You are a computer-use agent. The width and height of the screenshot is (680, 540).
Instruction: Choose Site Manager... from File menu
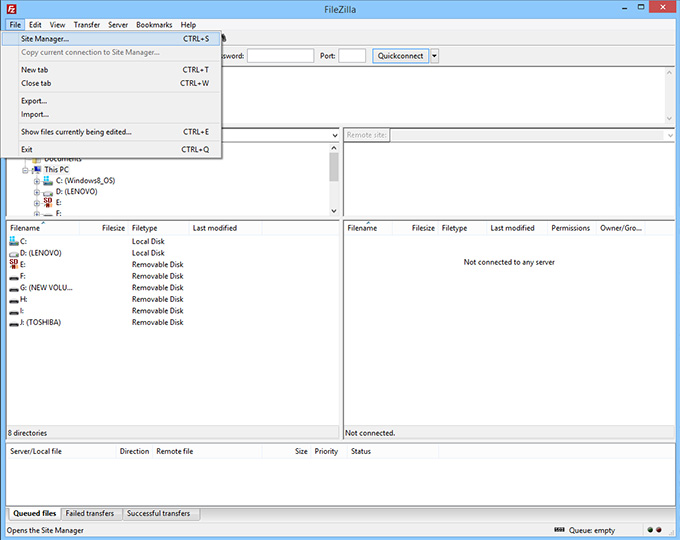[x=111, y=39]
